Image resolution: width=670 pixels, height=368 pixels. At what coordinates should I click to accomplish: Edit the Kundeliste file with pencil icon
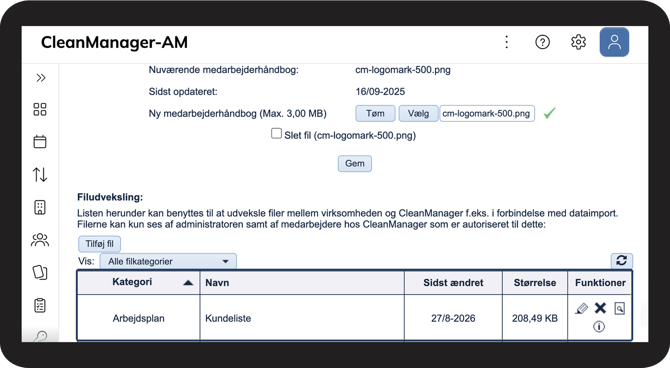(x=582, y=308)
